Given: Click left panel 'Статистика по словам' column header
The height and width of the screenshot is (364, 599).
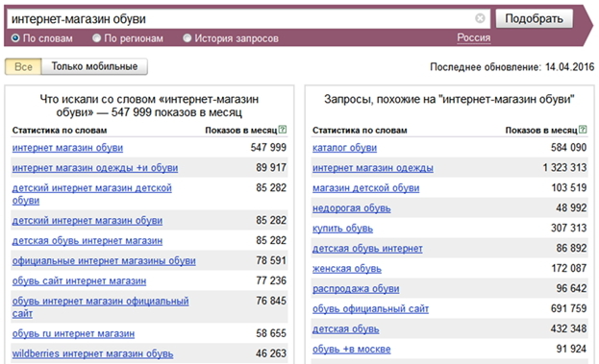Looking at the screenshot, I should [60, 131].
